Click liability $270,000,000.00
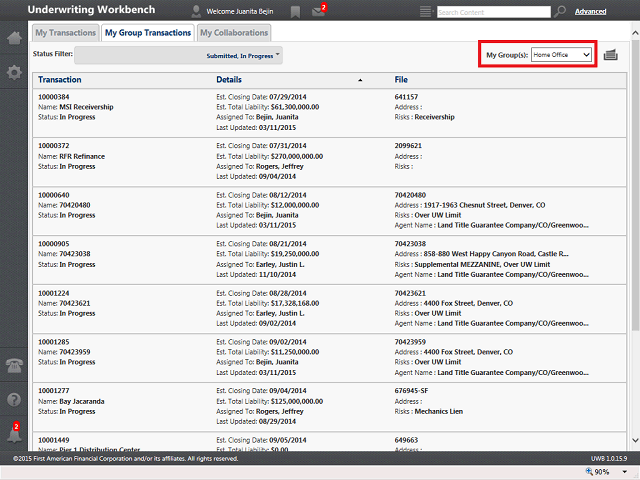The width and height of the screenshot is (640, 480). 297,156
